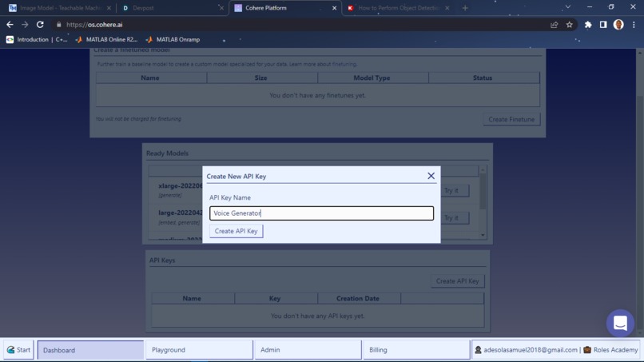Click the Create Finetune button
Viewport: 644px width, 362px height.
click(x=511, y=119)
